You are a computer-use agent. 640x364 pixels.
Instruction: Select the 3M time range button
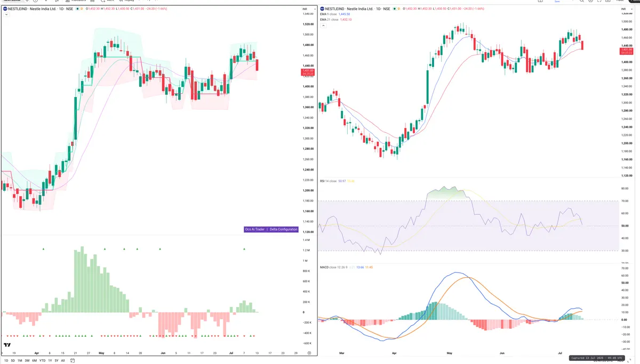click(27, 360)
